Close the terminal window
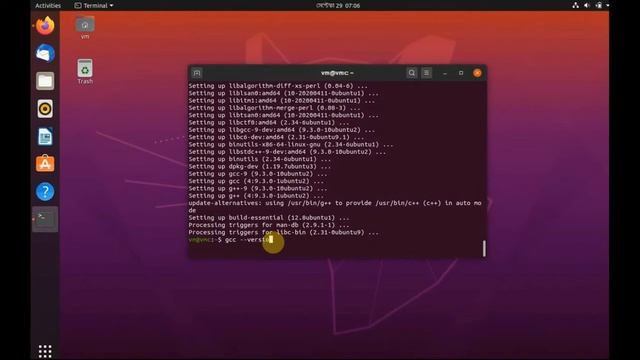 [x=477, y=73]
